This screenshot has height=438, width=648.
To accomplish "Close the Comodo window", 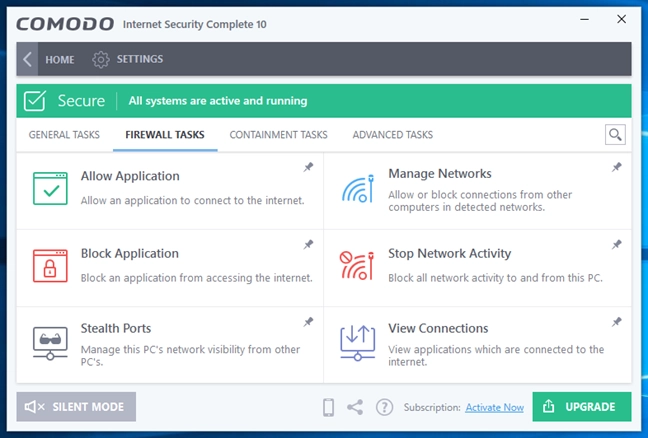I will pos(622,19).
